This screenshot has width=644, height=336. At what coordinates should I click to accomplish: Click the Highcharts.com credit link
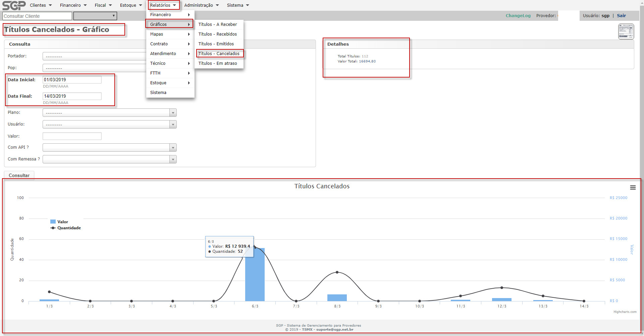625,312
